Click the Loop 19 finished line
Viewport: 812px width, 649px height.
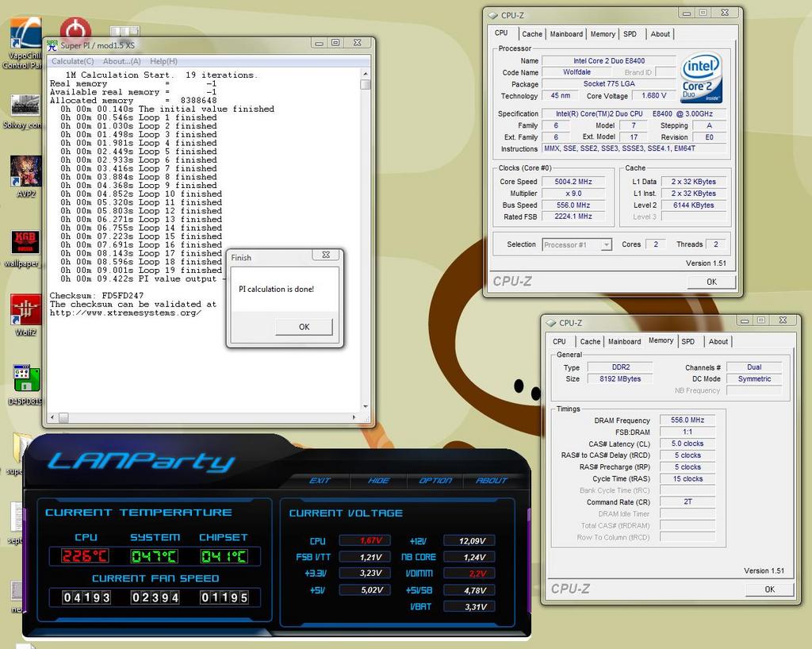point(141,271)
